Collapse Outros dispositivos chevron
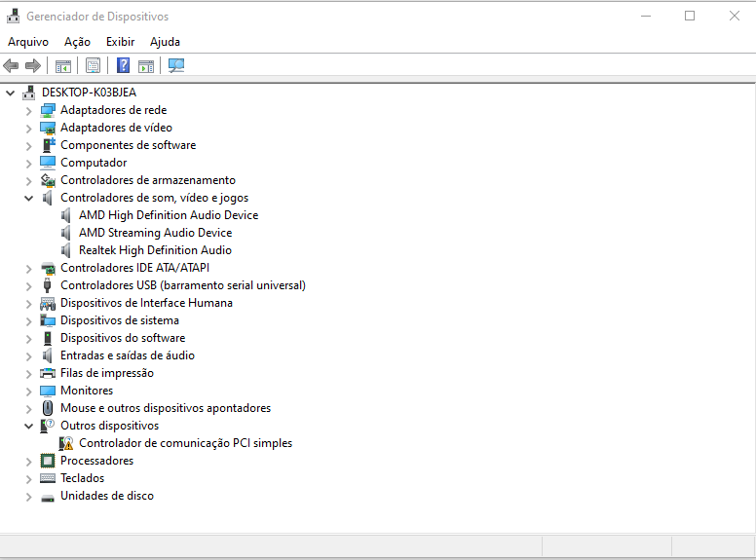This screenshot has height=560, width=756. click(29, 426)
